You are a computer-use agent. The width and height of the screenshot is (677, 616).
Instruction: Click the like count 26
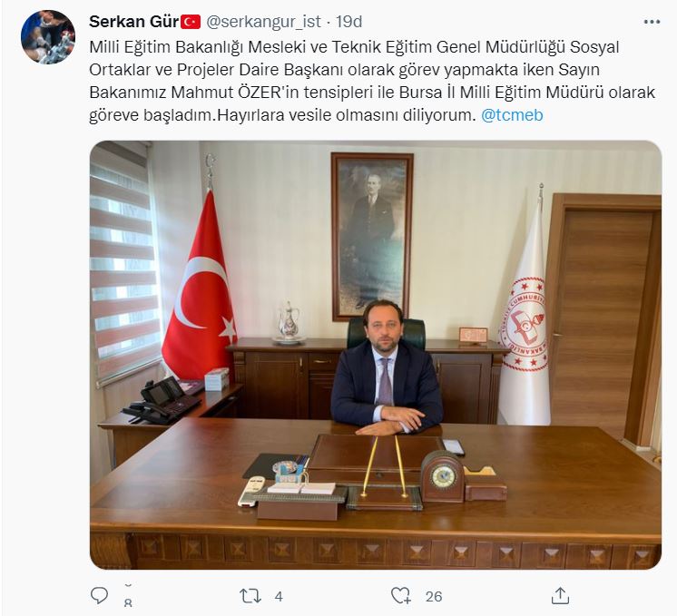pos(434,597)
